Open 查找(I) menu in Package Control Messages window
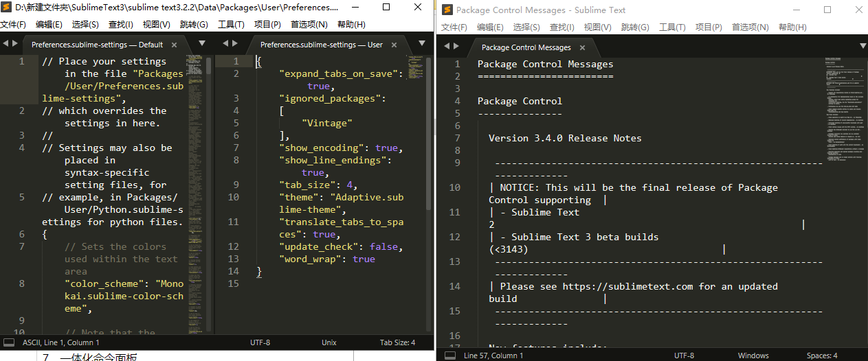The width and height of the screenshot is (868, 361). tap(562, 27)
